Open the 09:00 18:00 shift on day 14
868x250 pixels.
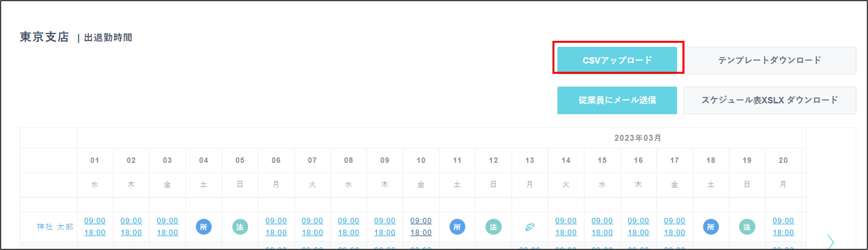[x=566, y=227]
